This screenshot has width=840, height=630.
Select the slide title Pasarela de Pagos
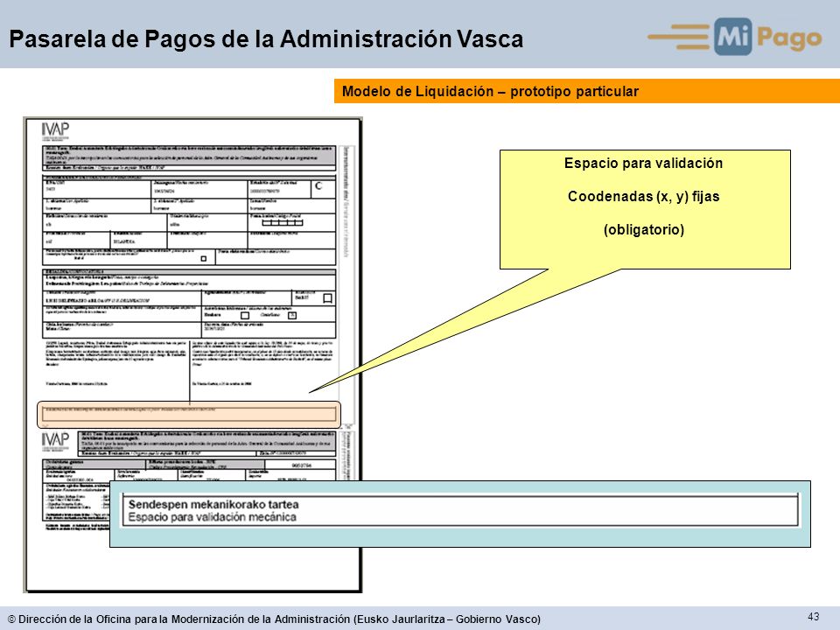click(x=266, y=39)
